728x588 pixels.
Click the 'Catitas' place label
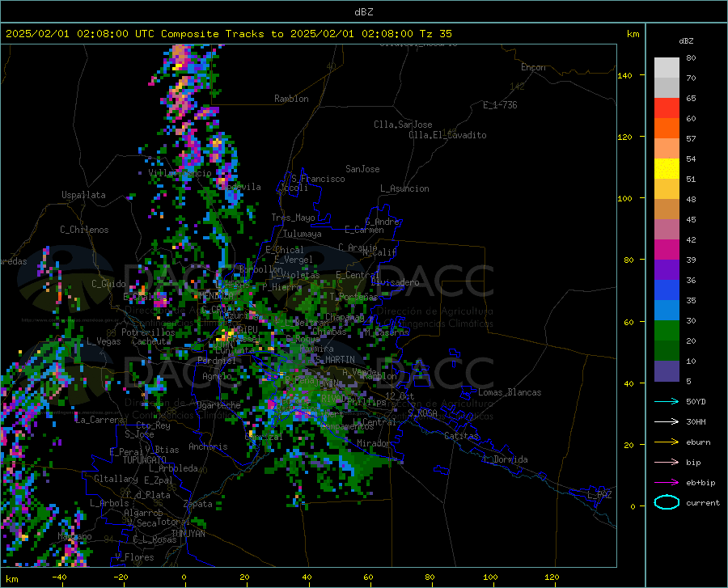462,436
